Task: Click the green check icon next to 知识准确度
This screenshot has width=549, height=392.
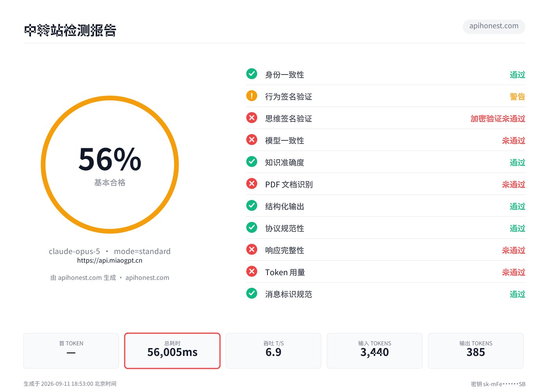Action: (x=252, y=162)
